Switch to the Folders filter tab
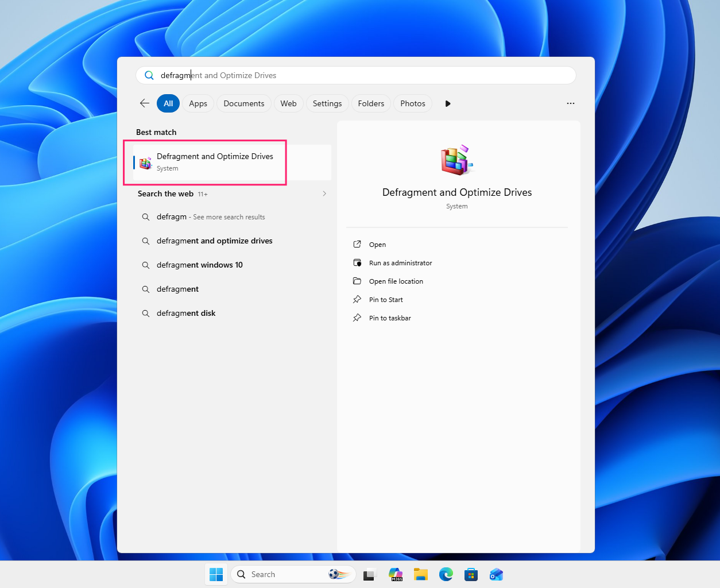Image resolution: width=720 pixels, height=588 pixels. (x=371, y=103)
